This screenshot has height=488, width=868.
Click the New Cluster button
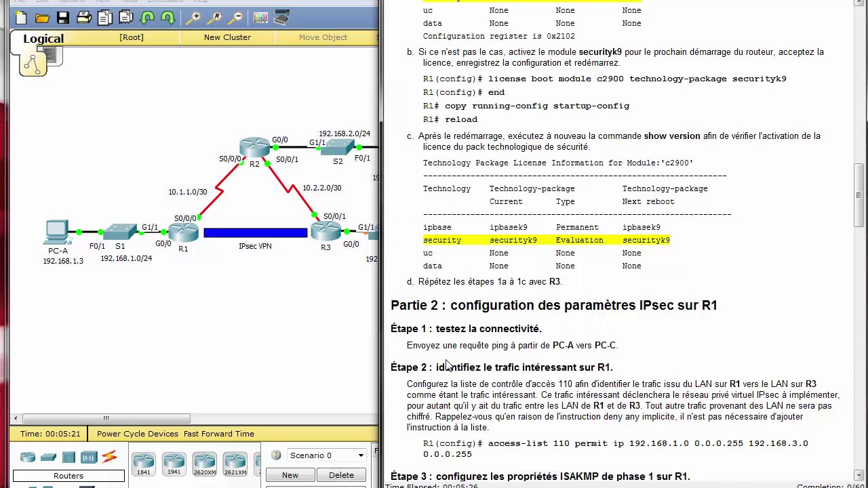(x=227, y=37)
